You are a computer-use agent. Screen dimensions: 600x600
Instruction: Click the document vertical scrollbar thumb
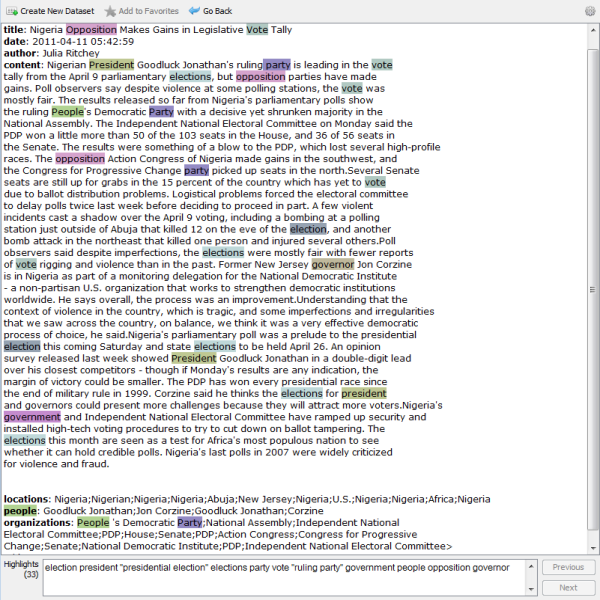593,290
